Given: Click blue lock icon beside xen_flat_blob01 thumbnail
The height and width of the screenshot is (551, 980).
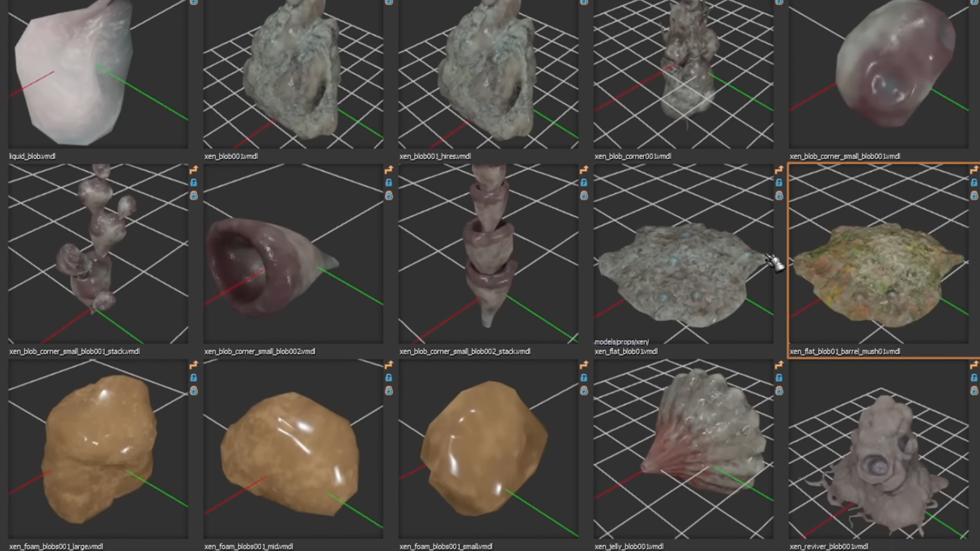Looking at the screenshot, I should pyautogui.click(x=779, y=183).
